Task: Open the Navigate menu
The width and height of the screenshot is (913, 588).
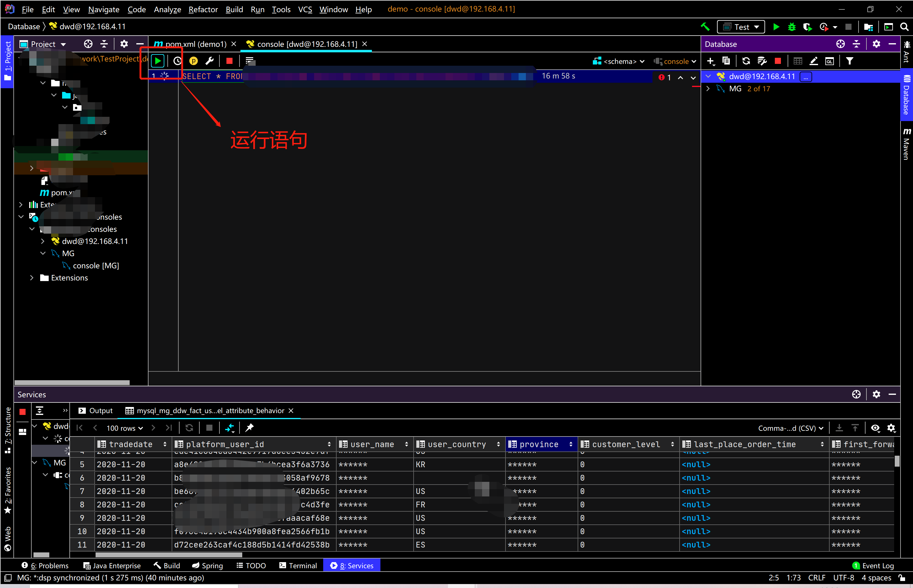Action: point(103,9)
